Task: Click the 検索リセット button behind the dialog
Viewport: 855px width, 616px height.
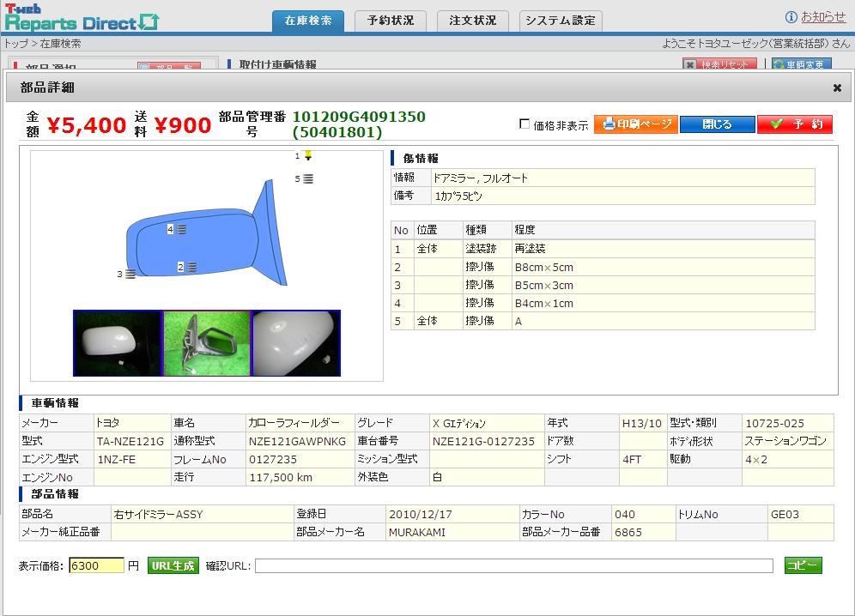Action: 719,63
